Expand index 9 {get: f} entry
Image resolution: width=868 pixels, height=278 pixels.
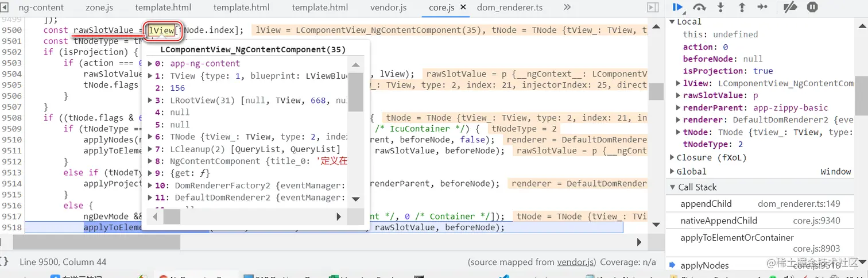click(150, 173)
